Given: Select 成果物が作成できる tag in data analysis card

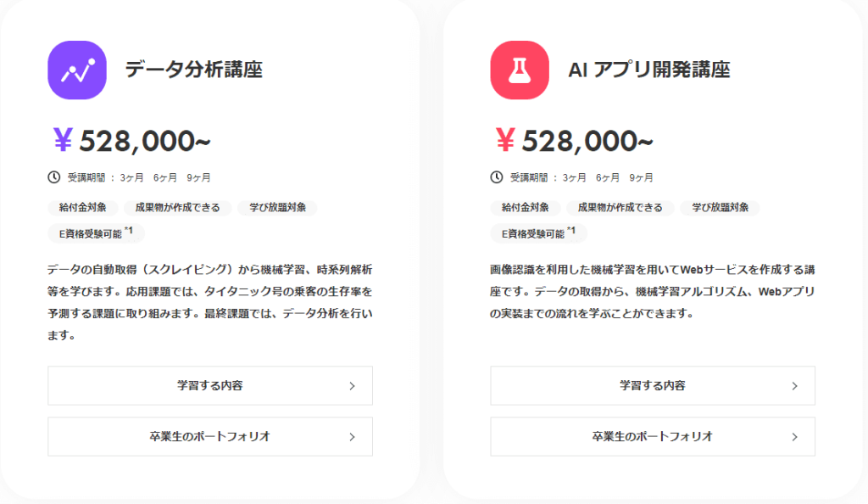Looking at the screenshot, I should pyautogui.click(x=178, y=208).
